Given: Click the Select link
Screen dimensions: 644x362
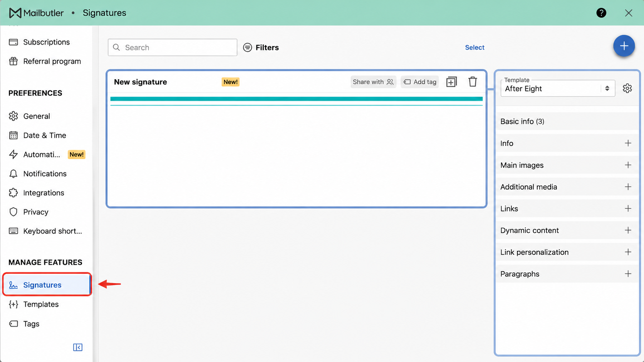Looking at the screenshot, I should [x=475, y=47].
